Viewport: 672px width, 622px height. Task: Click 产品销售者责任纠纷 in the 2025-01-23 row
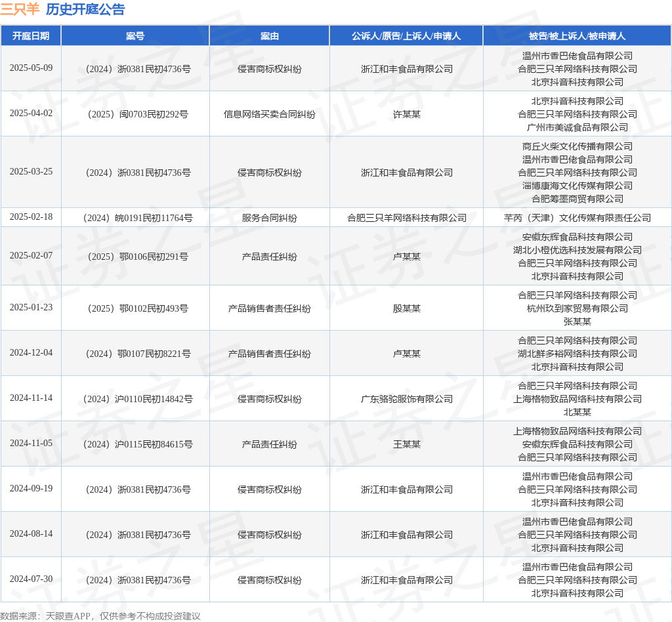point(270,308)
